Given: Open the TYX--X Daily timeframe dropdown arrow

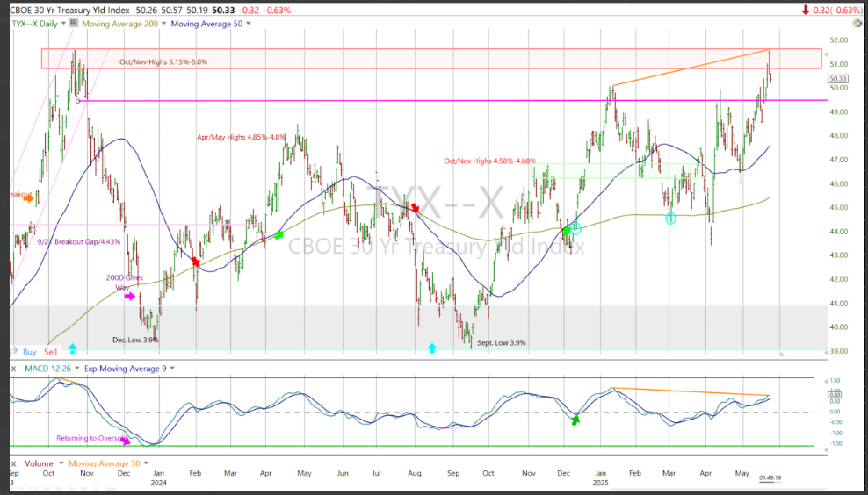Looking at the screenshot, I should pyautogui.click(x=63, y=24).
